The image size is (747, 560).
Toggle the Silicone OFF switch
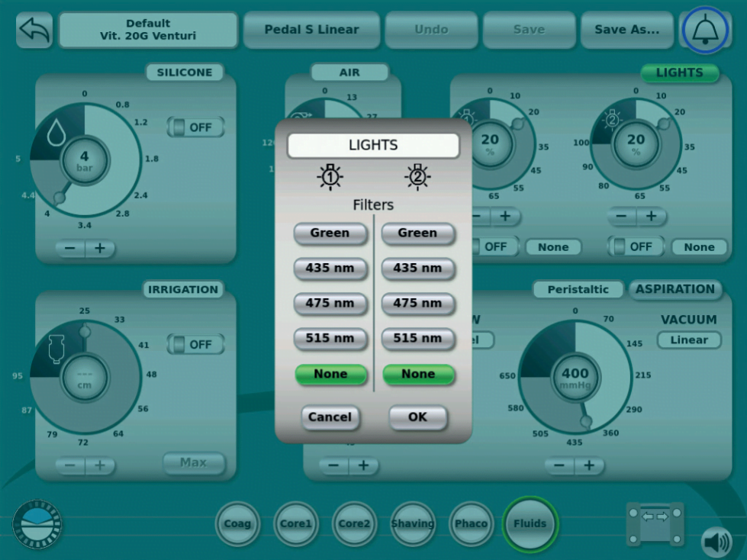(x=195, y=127)
